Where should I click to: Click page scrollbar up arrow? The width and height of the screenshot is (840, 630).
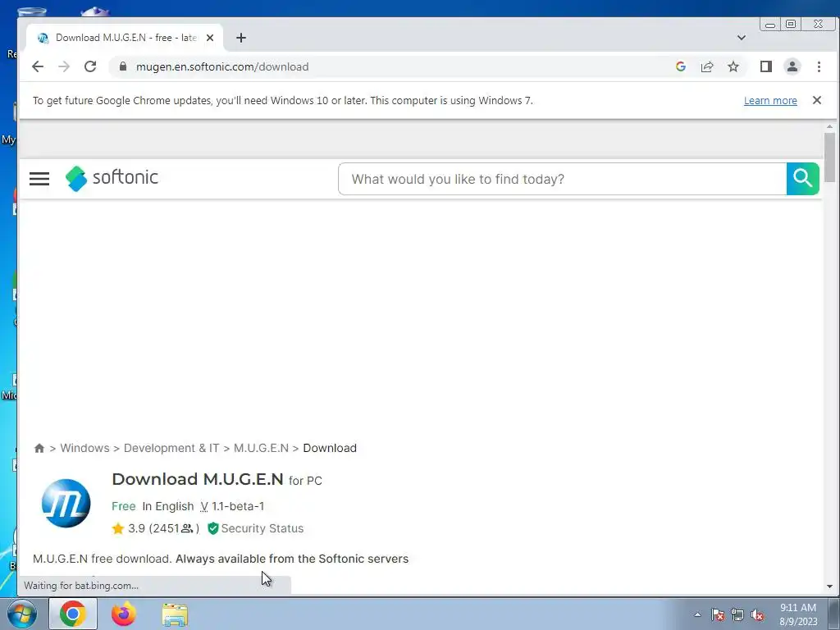829,127
